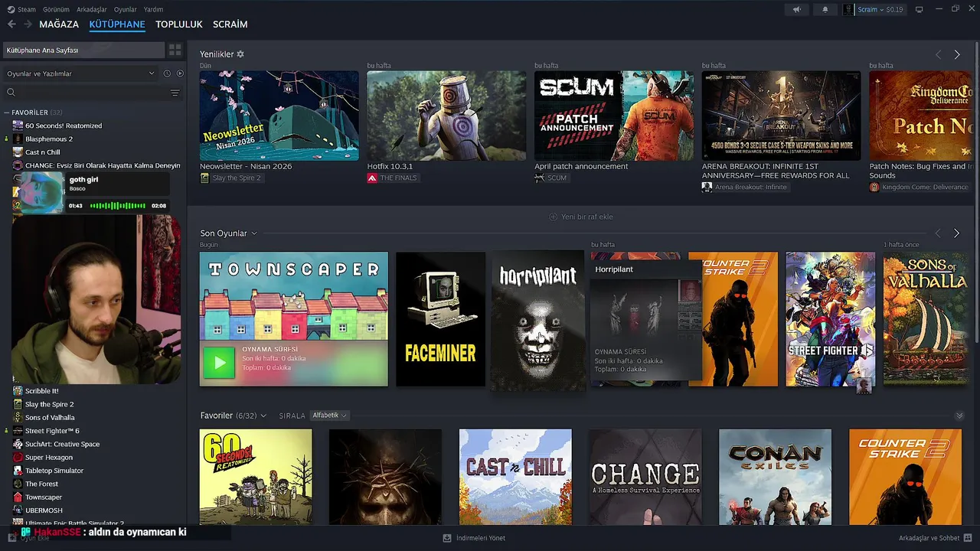
Task: Select CHANGE game in sidebar list
Action: point(103,165)
